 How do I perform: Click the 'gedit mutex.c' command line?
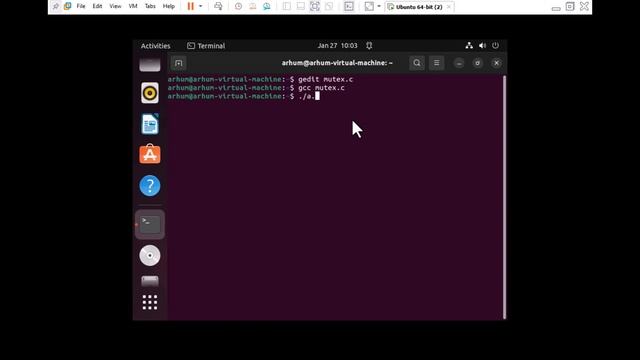click(x=260, y=79)
